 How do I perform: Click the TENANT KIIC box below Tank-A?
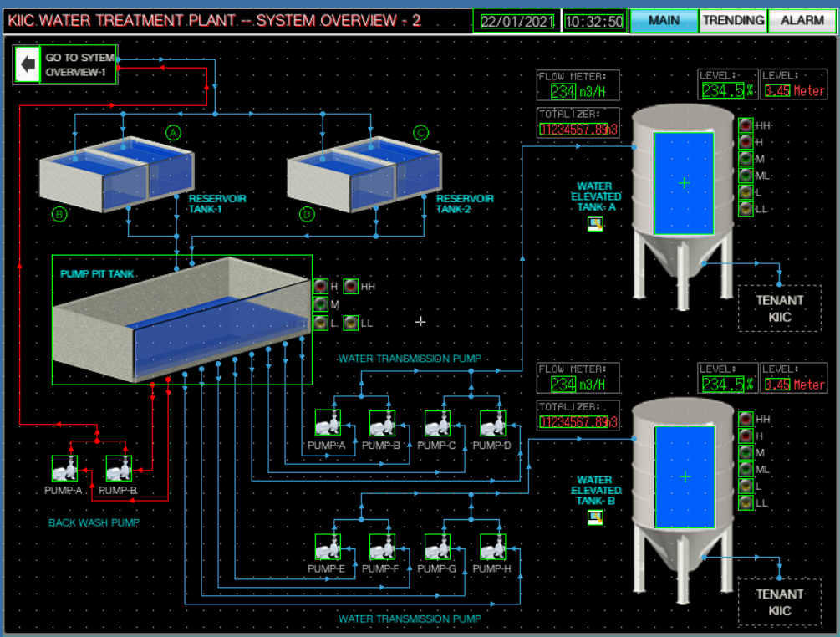tap(779, 308)
